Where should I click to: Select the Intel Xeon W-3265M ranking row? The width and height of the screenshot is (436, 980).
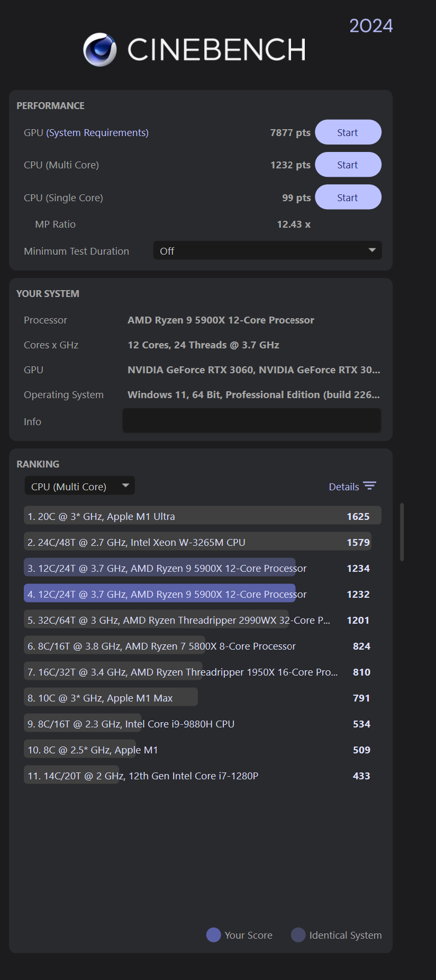point(203,542)
